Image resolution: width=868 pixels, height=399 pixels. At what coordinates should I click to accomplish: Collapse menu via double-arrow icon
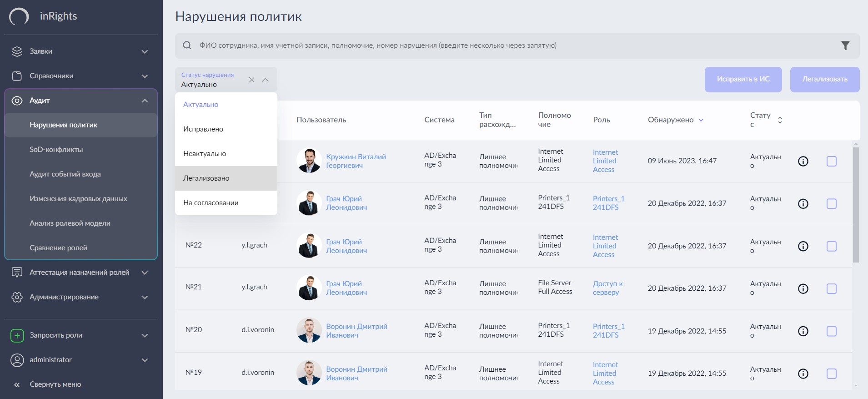[x=17, y=384]
